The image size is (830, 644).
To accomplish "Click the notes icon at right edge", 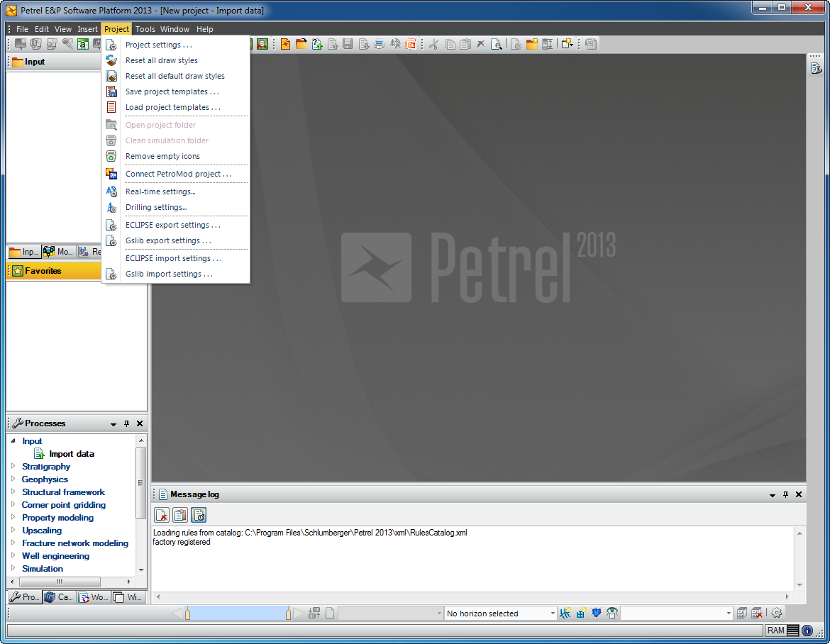I will coord(816,68).
